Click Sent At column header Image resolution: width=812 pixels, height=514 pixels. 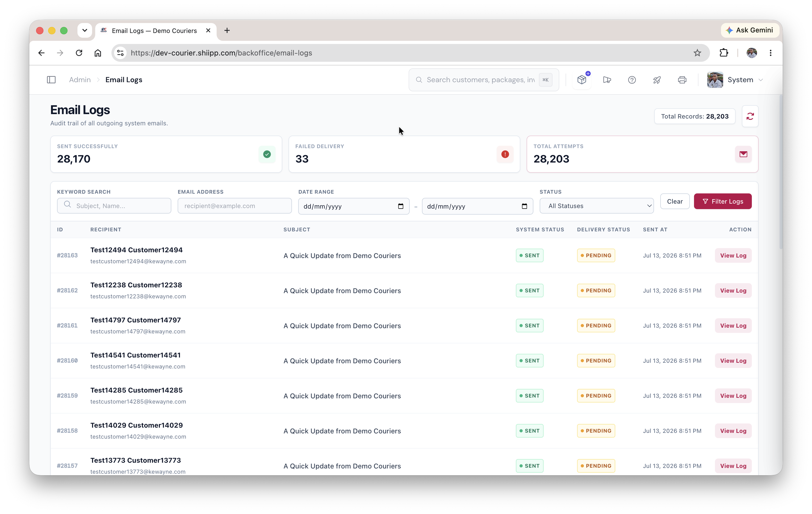click(x=655, y=230)
